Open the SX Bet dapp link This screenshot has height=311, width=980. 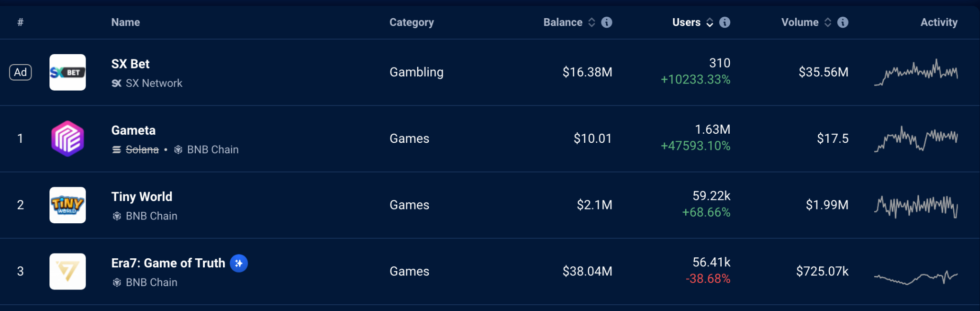pyautogui.click(x=130, y=64)
